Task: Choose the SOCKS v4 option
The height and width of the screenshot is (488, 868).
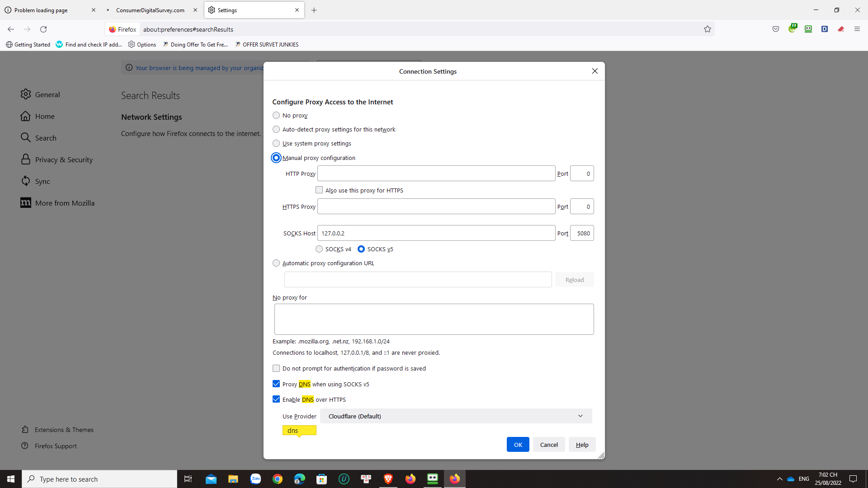Action: tap(319, 249)
